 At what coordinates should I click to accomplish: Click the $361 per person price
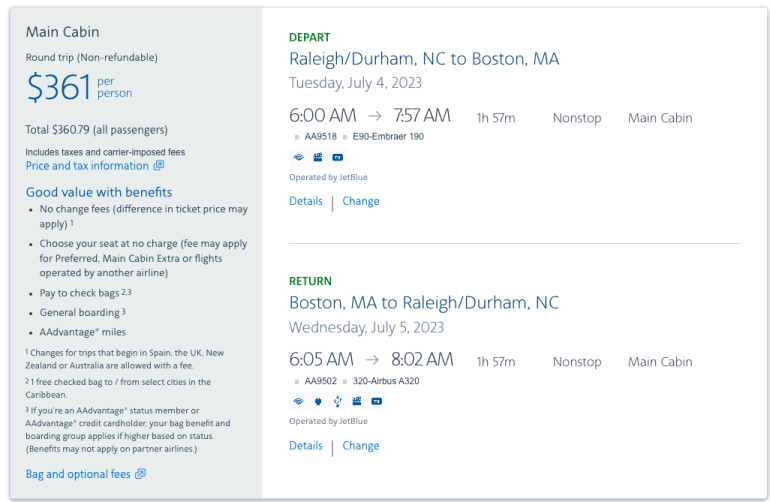coord(60,89)
